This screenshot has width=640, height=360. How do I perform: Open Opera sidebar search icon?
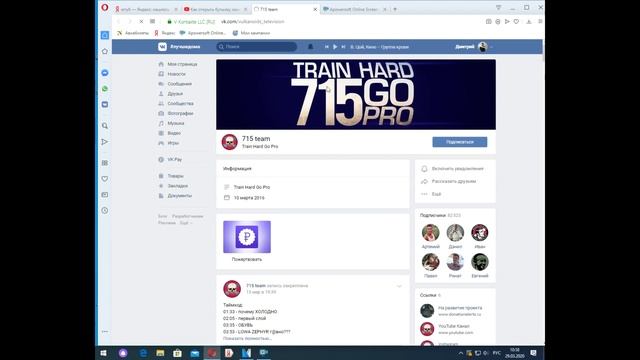pyautogui.click(x=105, y=126)
